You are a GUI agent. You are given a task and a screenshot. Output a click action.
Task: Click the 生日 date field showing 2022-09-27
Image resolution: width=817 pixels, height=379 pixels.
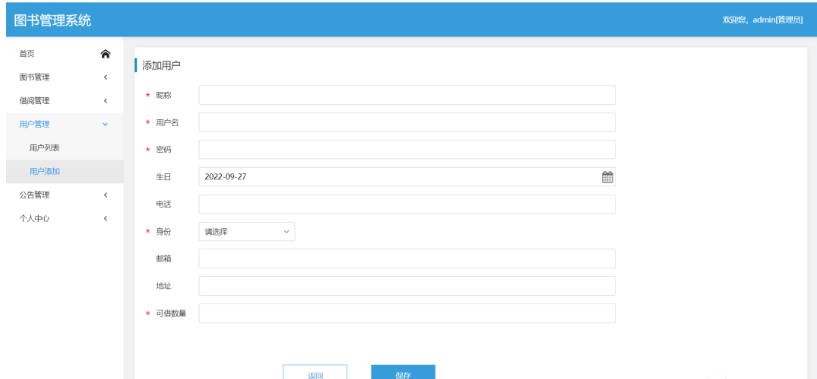407,177
